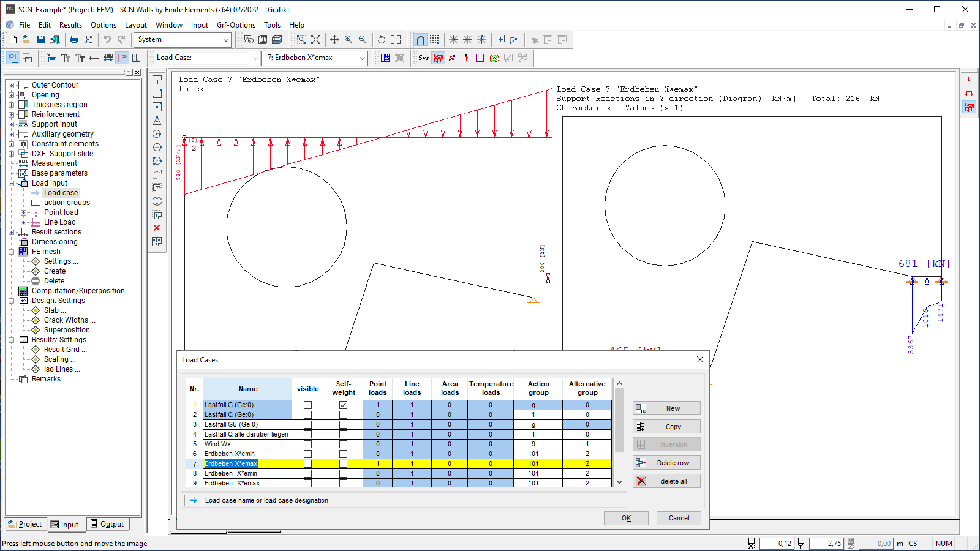980x551 pixels.
Task: Click the rectangle contour tool in vertical toolbar
Action: pos(157,93)
